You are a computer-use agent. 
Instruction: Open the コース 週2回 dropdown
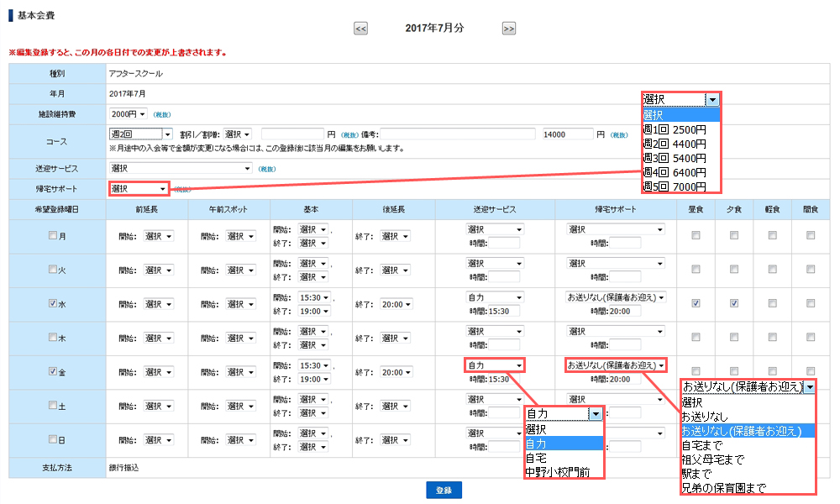(141, 134)
